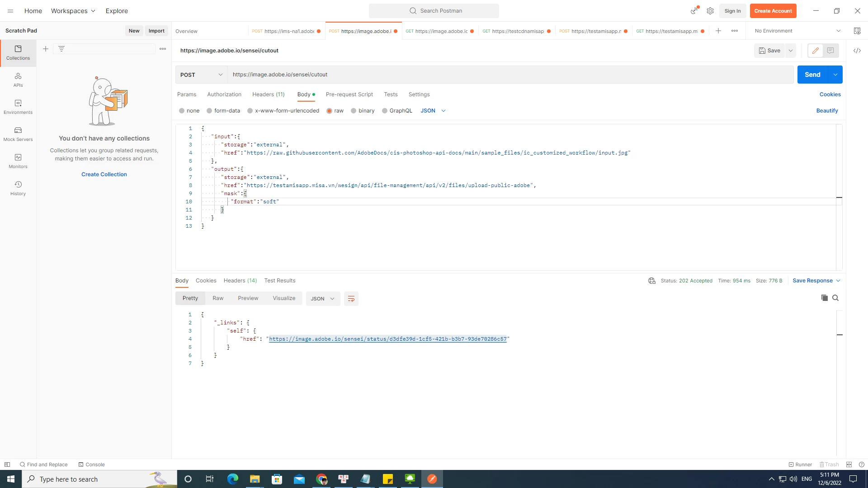Open the History sidebar panel
Viewport: 868px width, 488px height.
[x=18, y=188]
